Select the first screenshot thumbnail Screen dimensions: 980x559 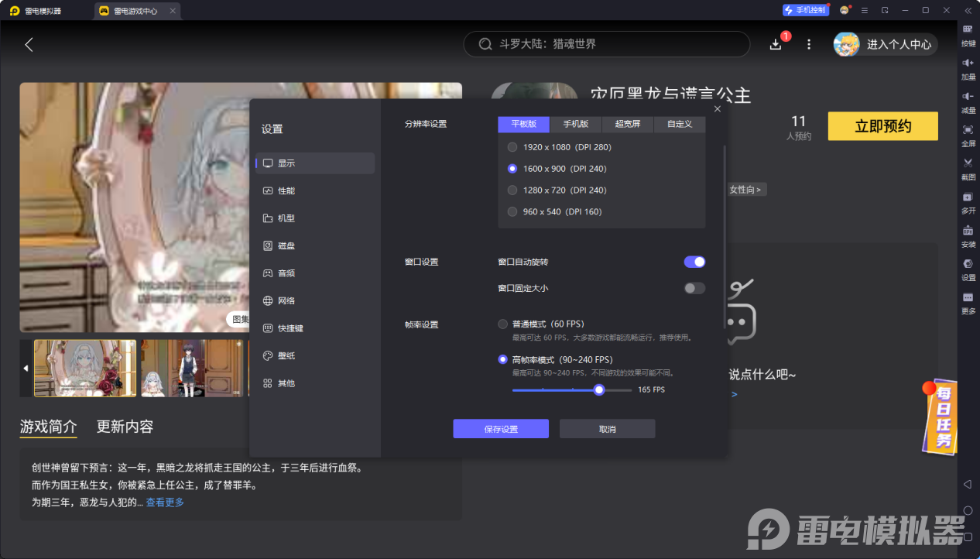pyautogui.click(x=85, y=369)
